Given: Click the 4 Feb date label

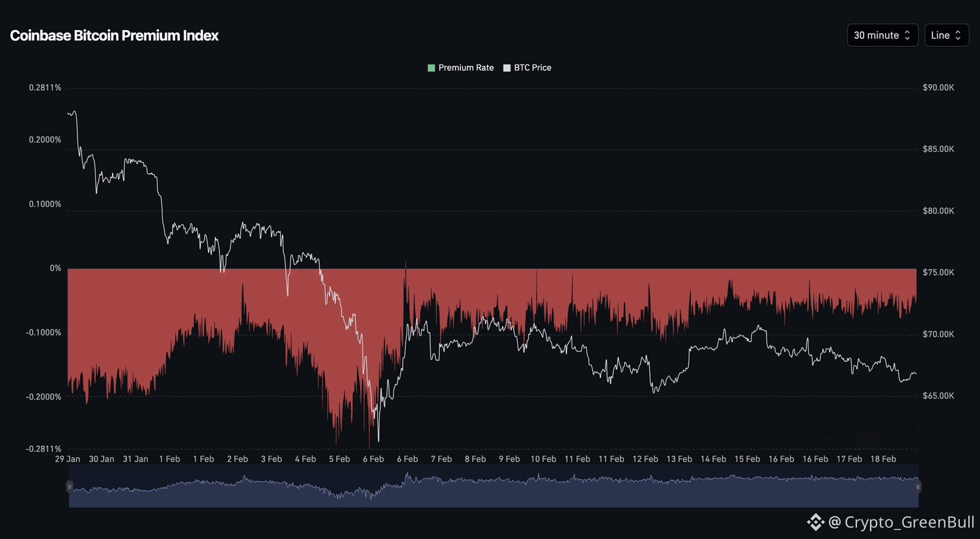Looking at the screenshot, I should (305, 459).
